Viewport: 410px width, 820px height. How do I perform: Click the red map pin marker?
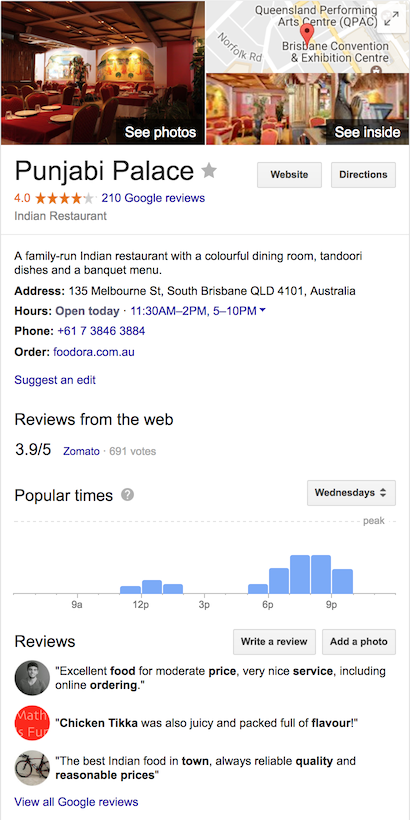click(x=308, y=35)
